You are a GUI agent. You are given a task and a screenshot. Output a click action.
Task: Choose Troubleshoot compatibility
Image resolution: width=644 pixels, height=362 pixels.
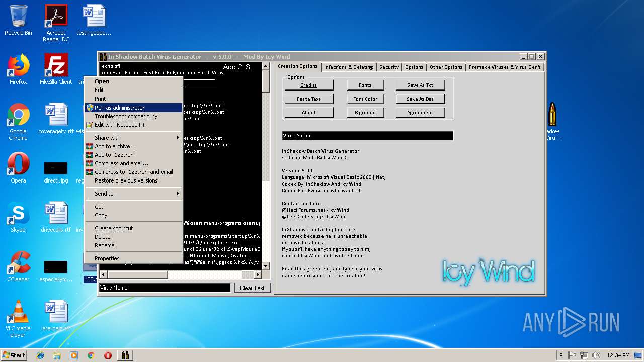pos(133,116)
